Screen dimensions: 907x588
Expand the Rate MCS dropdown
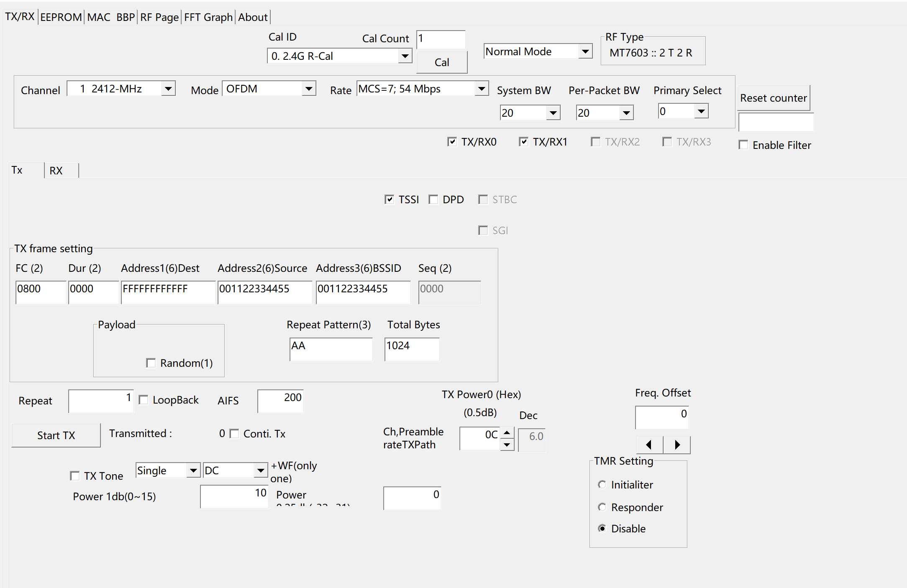(482, 89)
